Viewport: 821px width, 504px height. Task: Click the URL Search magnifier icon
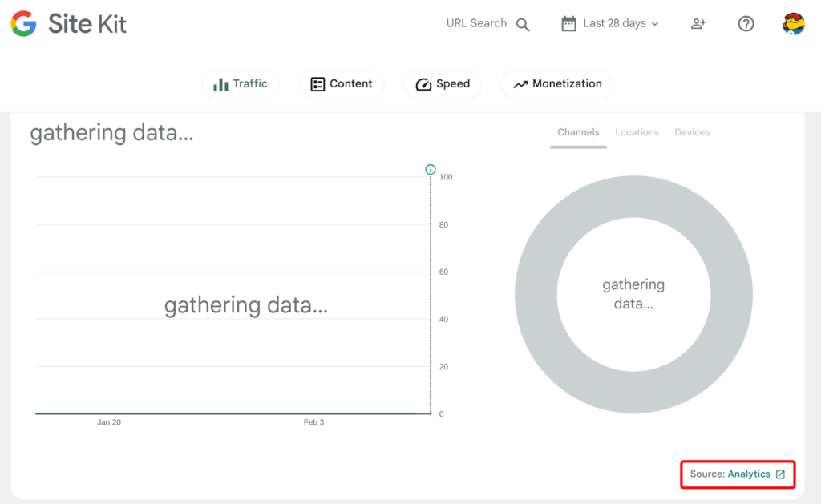tap(523, 25)
